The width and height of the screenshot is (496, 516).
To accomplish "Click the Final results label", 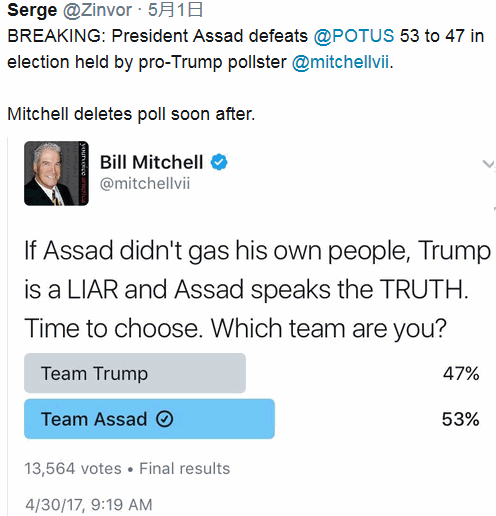I will [x=185, y=469].
